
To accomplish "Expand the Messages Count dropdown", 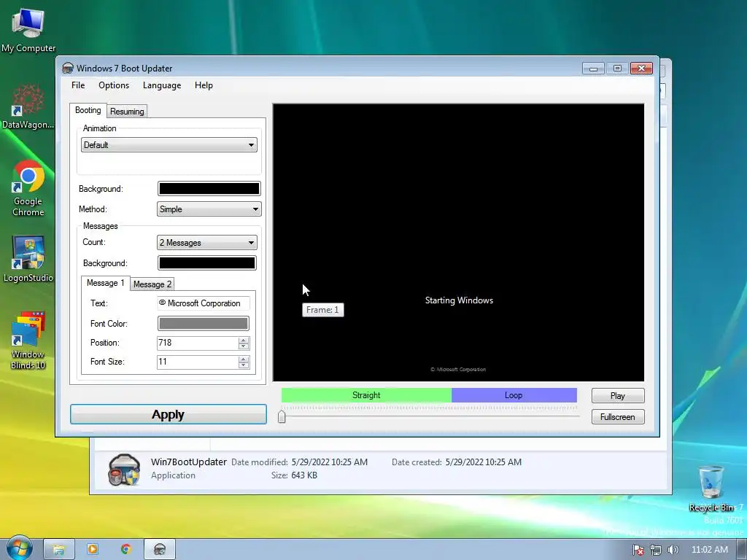I will 206,242.
